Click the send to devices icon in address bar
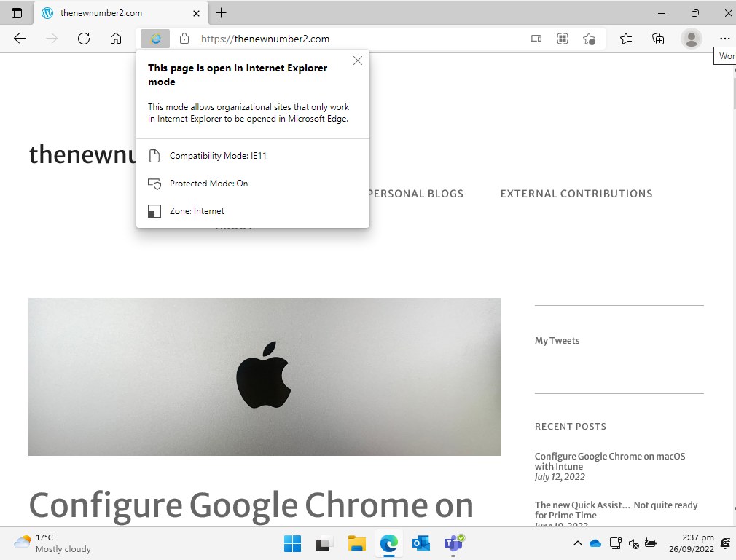Image resolution: width=736 pixels, height=560 pixels. [x=536, y=39]
